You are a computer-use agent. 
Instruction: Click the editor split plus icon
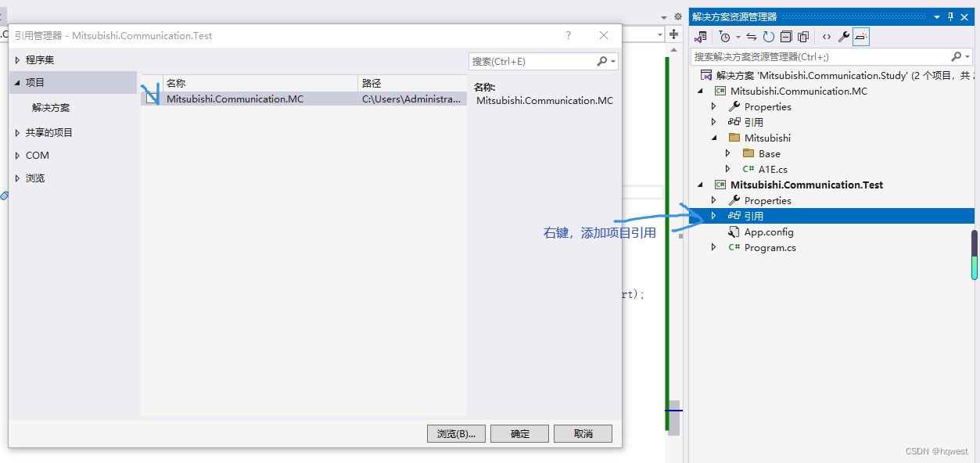pyautogui.click(x=674, y=34)
